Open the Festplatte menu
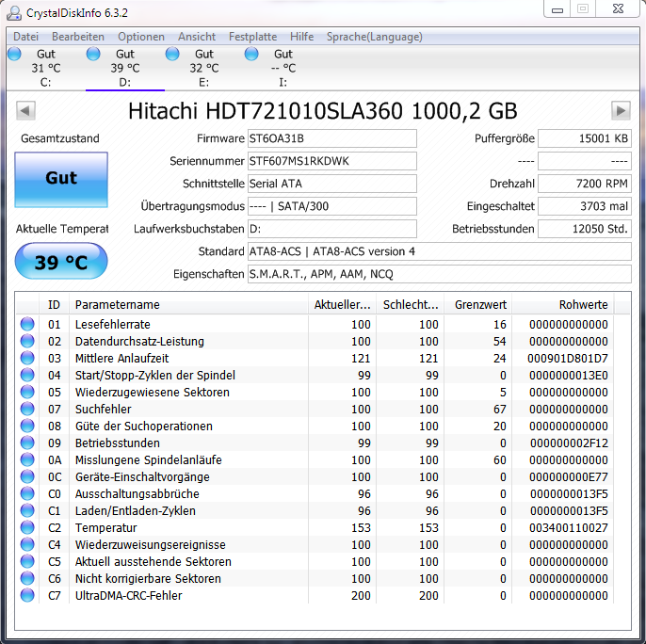This screenshot has width=646, height=644. 252,37
